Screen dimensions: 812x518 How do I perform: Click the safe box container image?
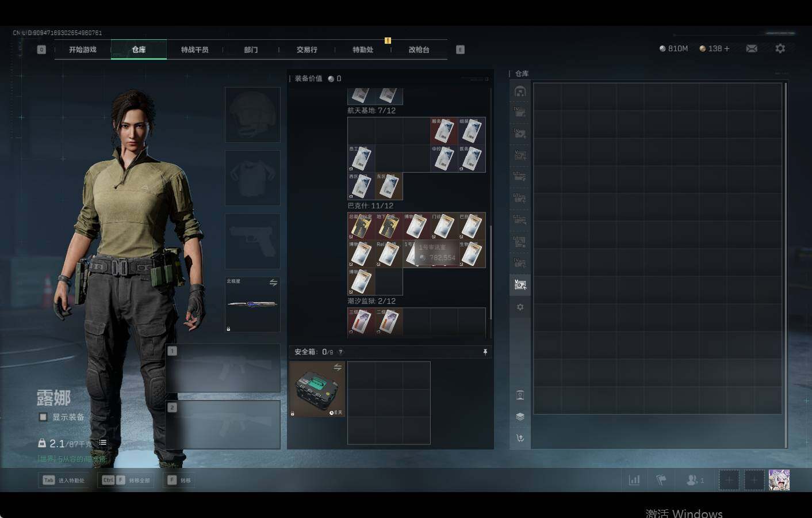tap(317, 389)
